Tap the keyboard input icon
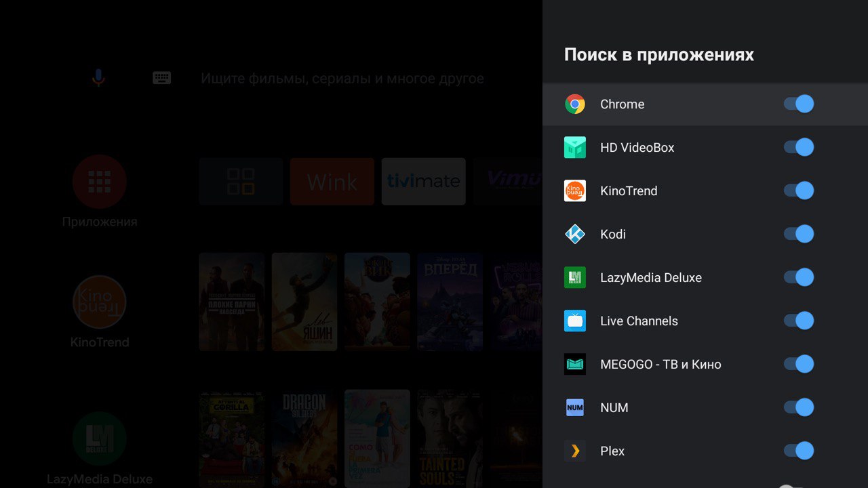 (x=161, y=78)
